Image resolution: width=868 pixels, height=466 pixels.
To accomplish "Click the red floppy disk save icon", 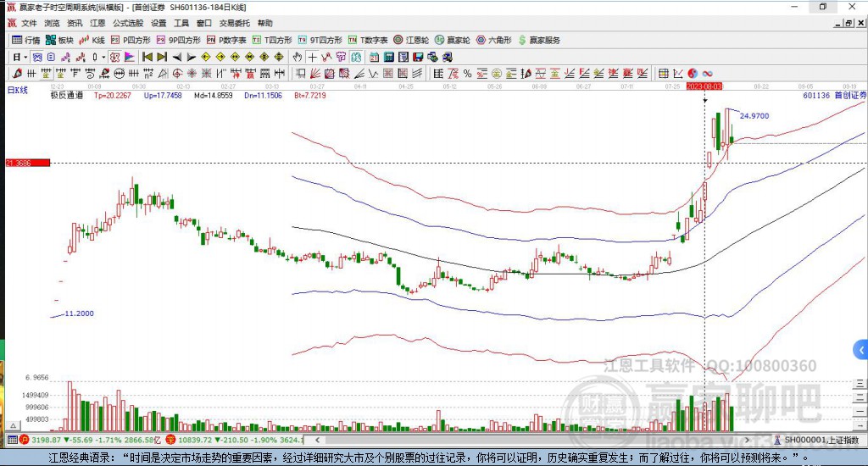I will [417, 57].
